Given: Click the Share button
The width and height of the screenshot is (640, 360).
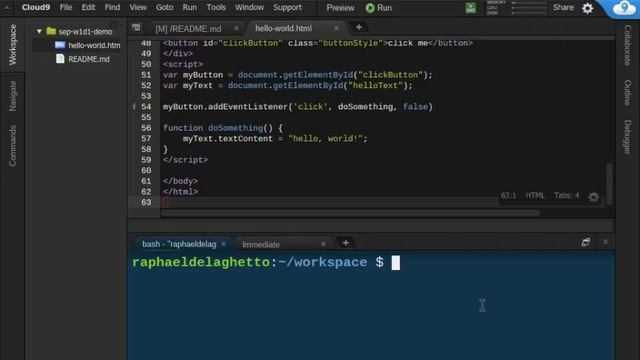Looking at the screenshot, I should coord(563,7).
